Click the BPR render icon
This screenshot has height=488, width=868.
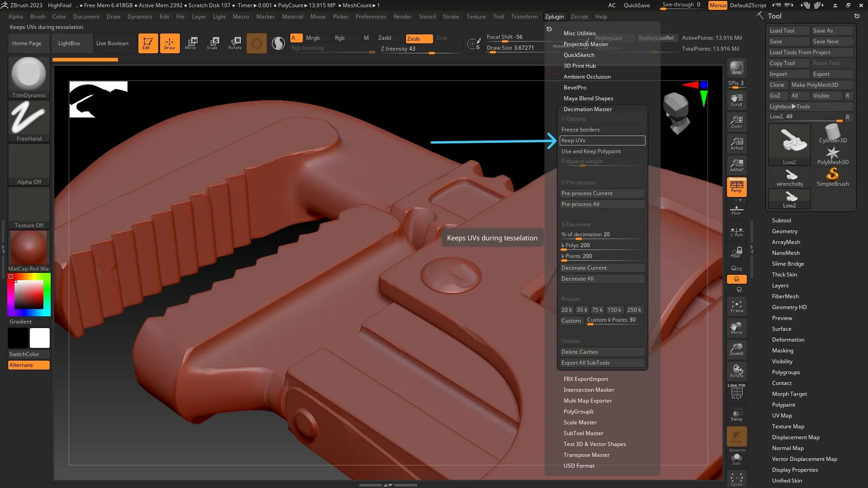[736, 68]
